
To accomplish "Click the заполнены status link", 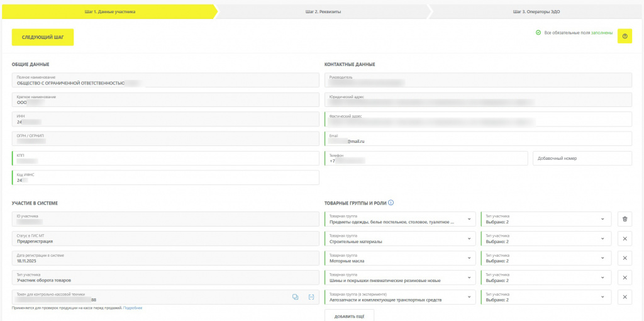I will (x=602, y=33).
